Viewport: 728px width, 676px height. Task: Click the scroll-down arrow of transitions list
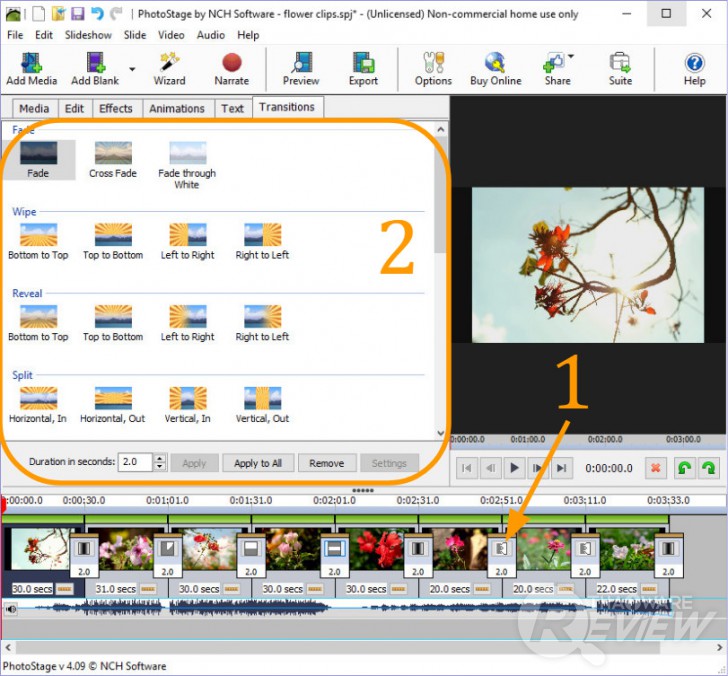click(441, 433)
